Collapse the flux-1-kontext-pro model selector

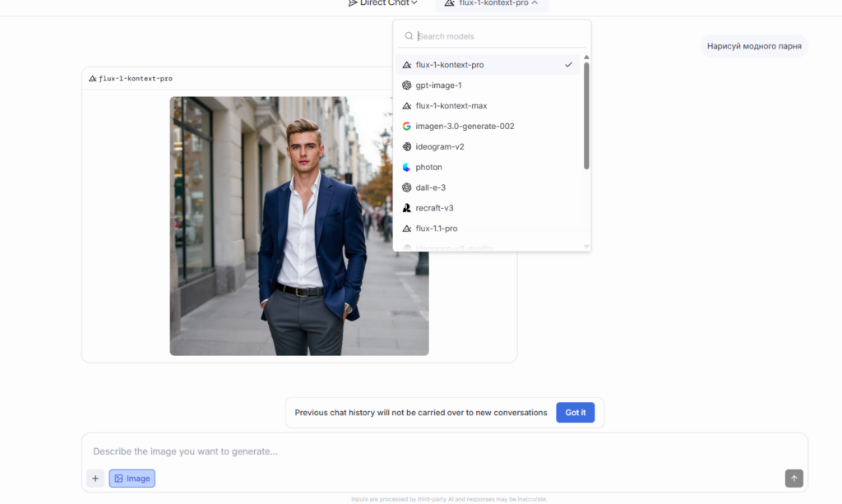tap(492, 3)
